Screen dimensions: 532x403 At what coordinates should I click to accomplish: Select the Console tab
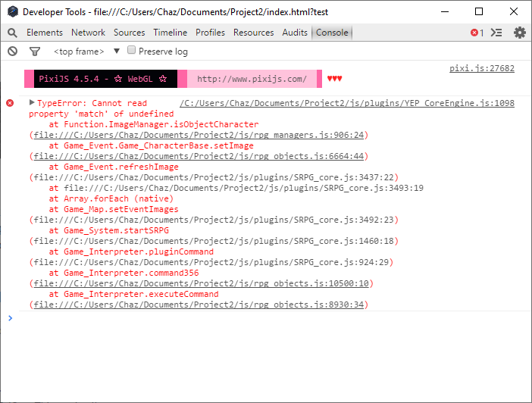tap(332, 33)
